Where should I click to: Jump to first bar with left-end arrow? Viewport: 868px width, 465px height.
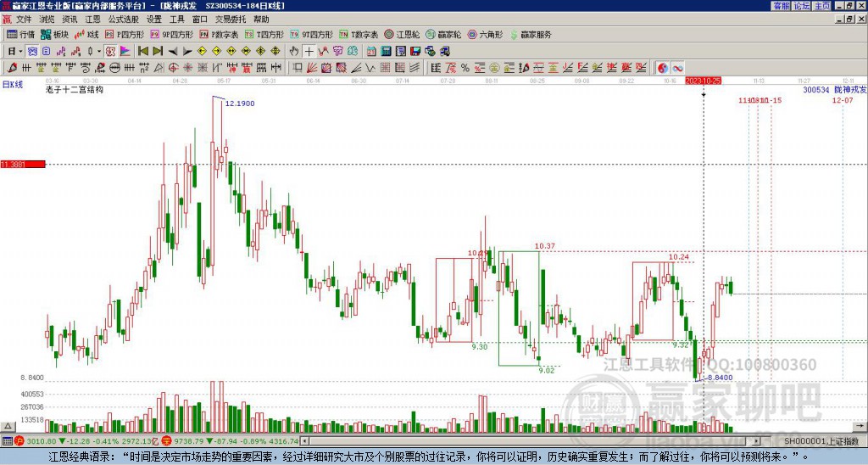pos(142,51)
